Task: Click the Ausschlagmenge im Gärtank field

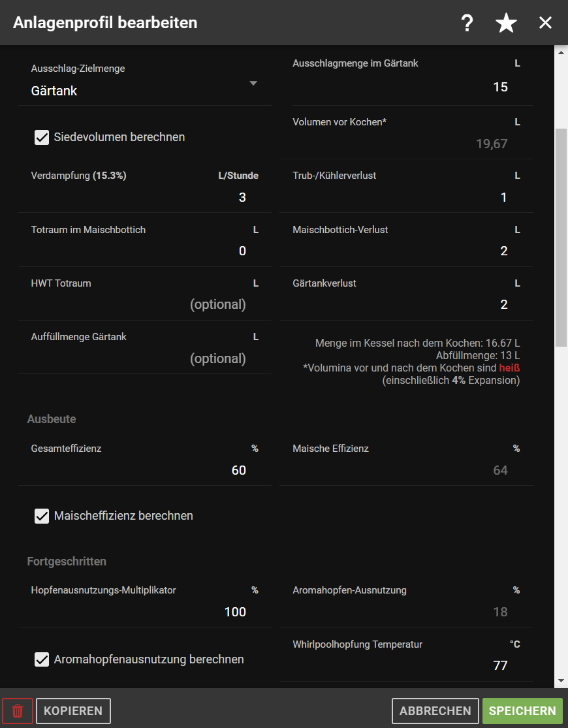Action: coord(405,87)
